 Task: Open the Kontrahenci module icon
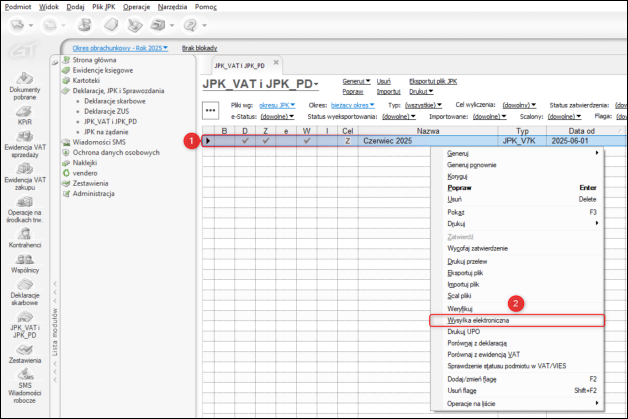coord(24,234)
